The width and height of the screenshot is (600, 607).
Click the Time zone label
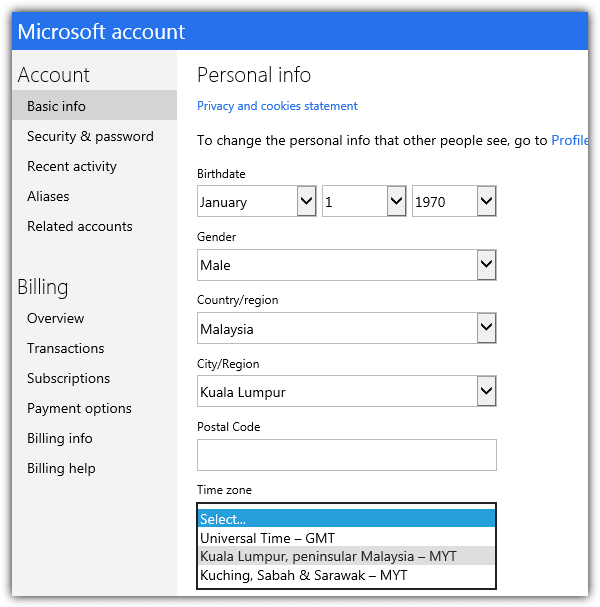[224, 490]
